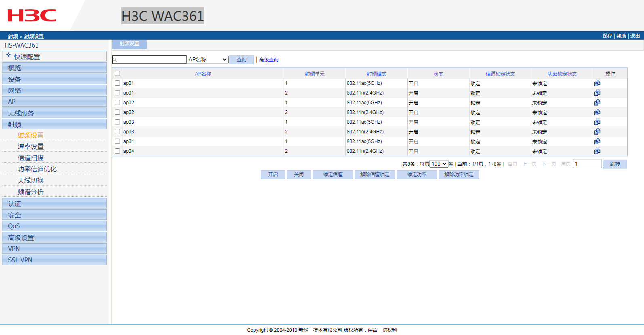Viewport: 644px width, 335px height.
Task: Click the 锁定功率 button
Action: (x=417, y=175)
